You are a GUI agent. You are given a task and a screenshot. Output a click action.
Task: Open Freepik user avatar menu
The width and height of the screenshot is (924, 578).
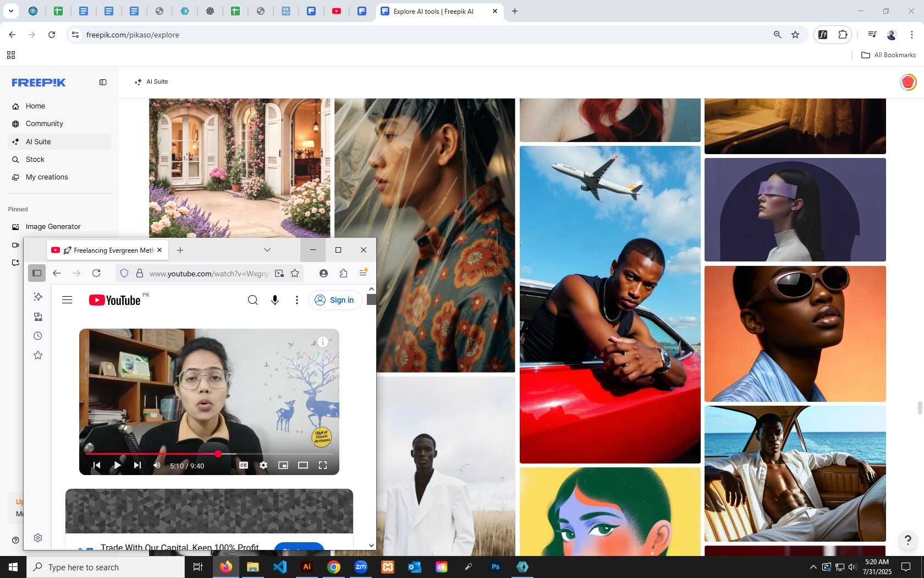[x=908, y=82]
